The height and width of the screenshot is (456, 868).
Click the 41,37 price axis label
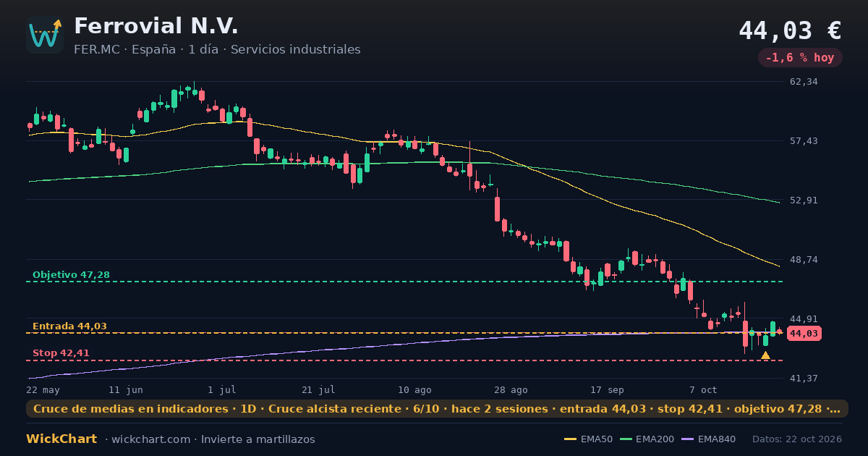804,378
